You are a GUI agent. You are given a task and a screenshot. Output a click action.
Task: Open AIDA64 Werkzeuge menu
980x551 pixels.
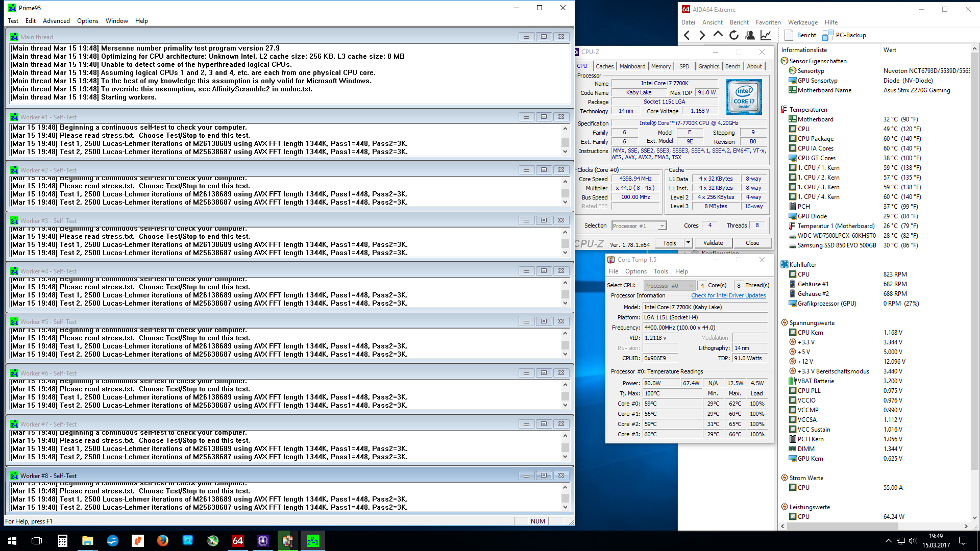tap(802, 22)
